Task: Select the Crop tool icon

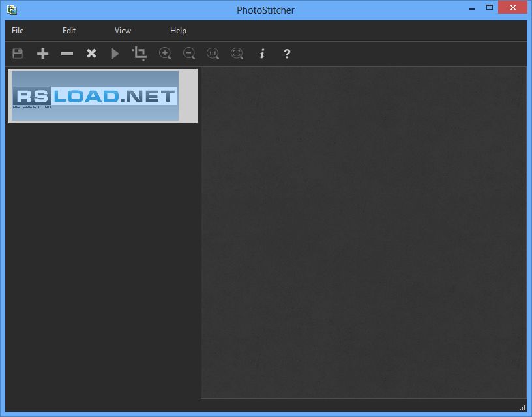Action: click(140, 54)
